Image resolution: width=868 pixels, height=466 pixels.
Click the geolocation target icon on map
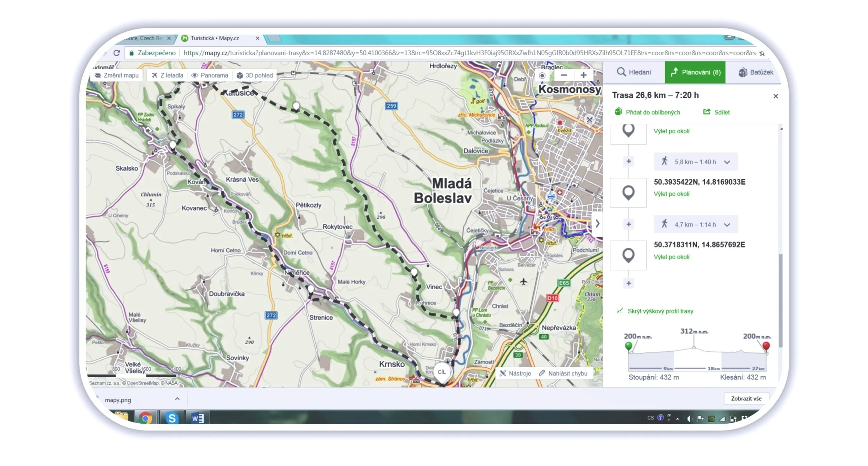tap(542, 75)
